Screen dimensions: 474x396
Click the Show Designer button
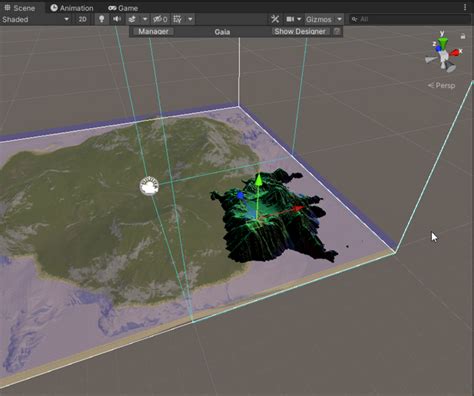[300, 32]
